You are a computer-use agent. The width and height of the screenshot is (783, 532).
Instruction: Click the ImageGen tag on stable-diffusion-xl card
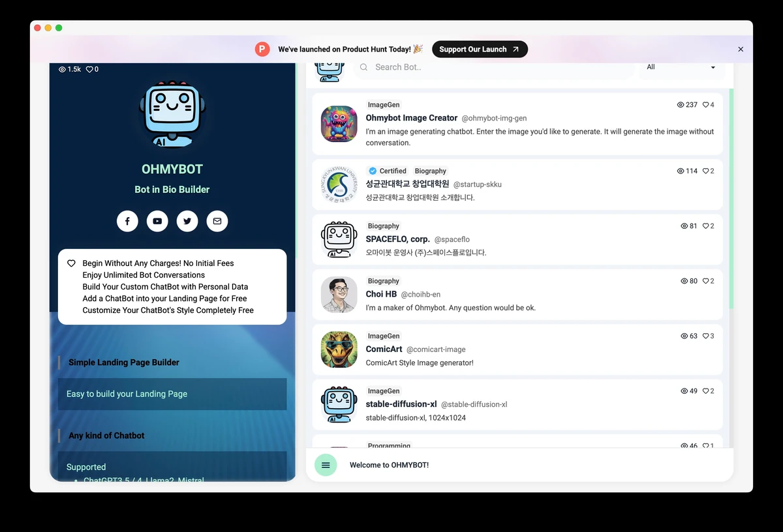point(384,391)
